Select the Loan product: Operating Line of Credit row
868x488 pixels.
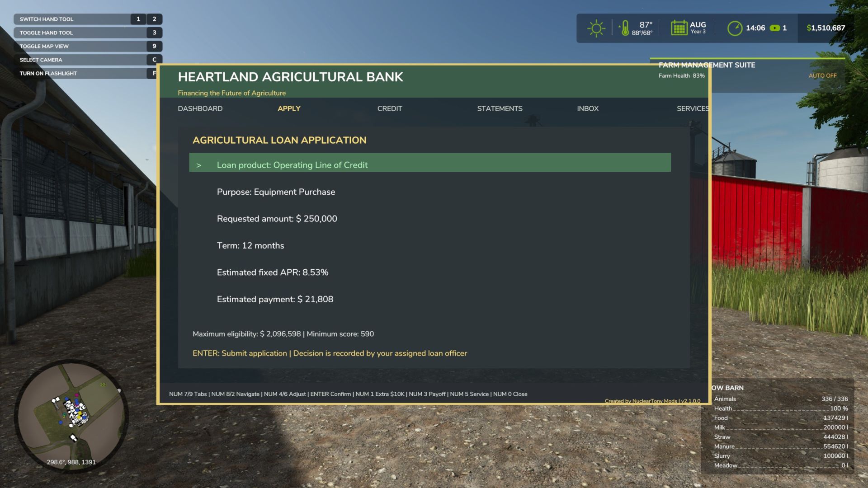tap(430, 163)
